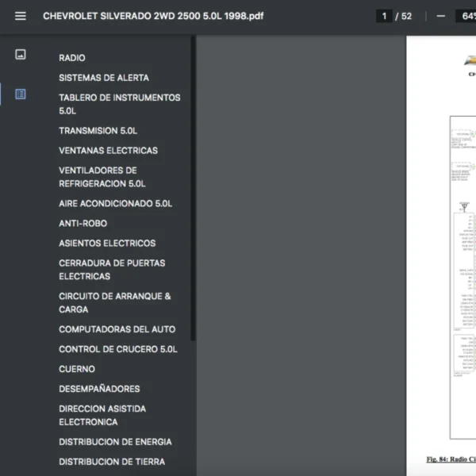Open VENTILADORES DE REFRIGERACION 5.0L

[102, 177]
